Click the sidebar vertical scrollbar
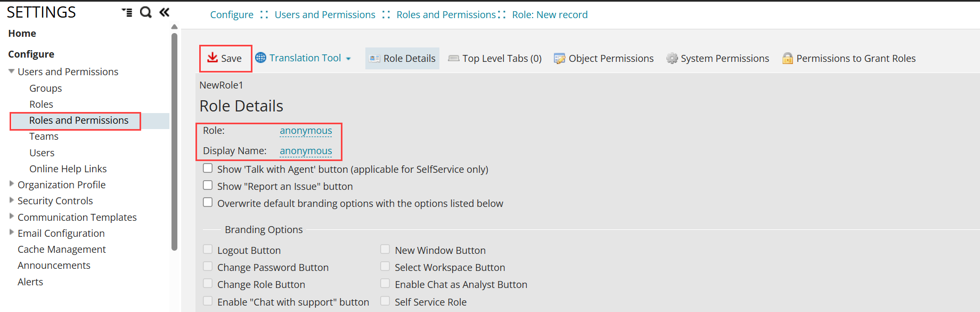The height and width of the screenshot is (312, 980). point(174,141)
